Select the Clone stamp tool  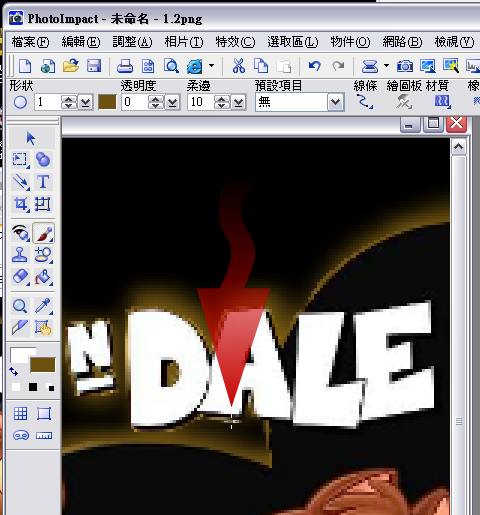pyautogui.click(x=20, y=255)
